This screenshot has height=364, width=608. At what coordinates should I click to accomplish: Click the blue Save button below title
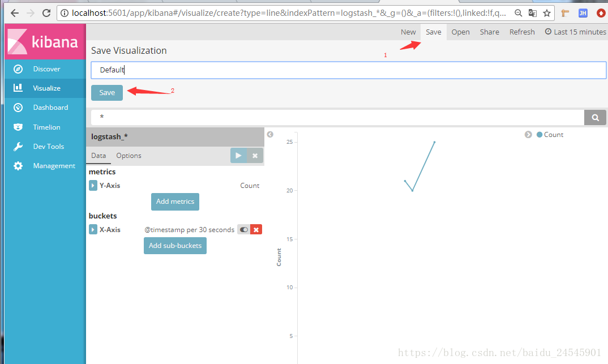(x=107, y=93)
